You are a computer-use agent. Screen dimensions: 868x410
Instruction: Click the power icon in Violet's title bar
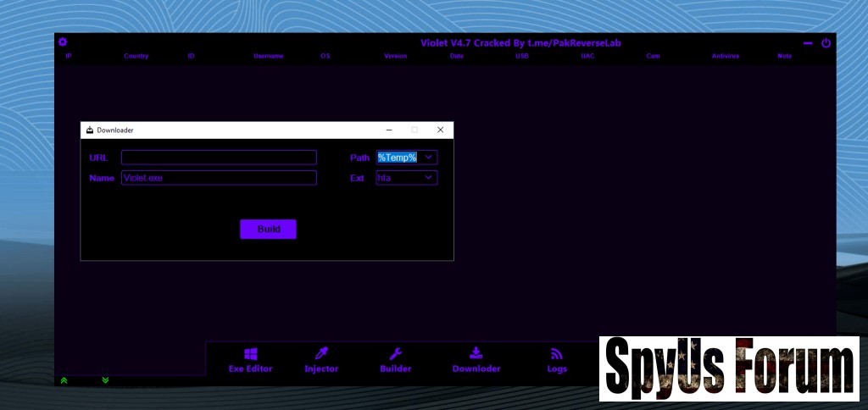[826, 43]
